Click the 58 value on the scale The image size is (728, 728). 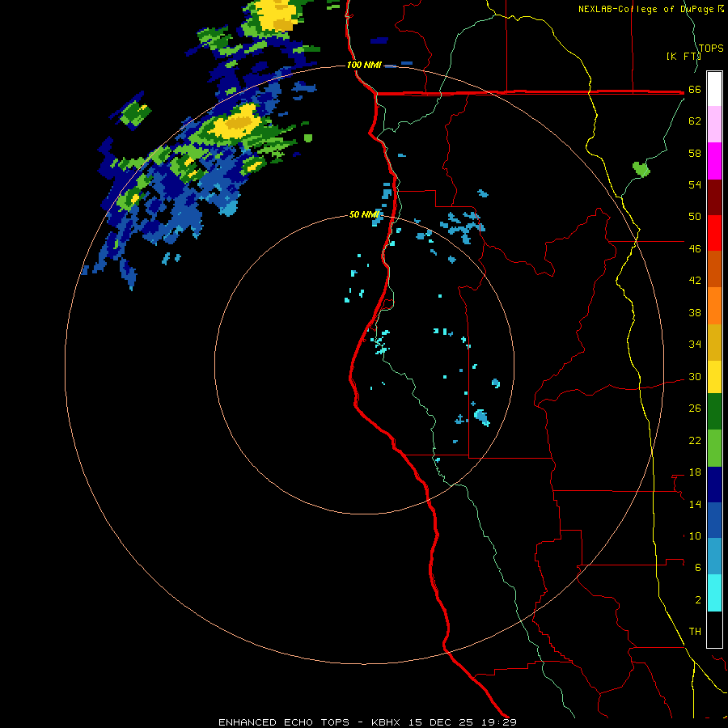(695, 153)
